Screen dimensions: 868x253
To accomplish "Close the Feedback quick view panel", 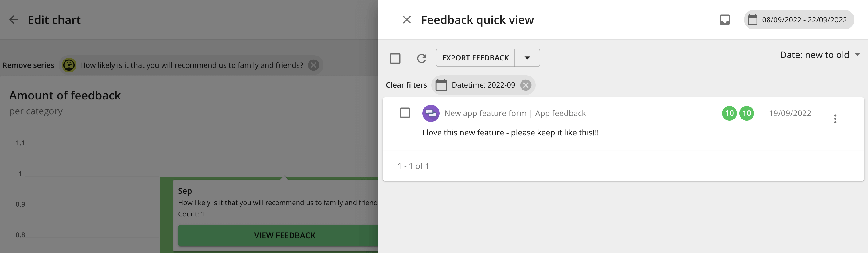I will pyautogui.click(x=407, y=20).
